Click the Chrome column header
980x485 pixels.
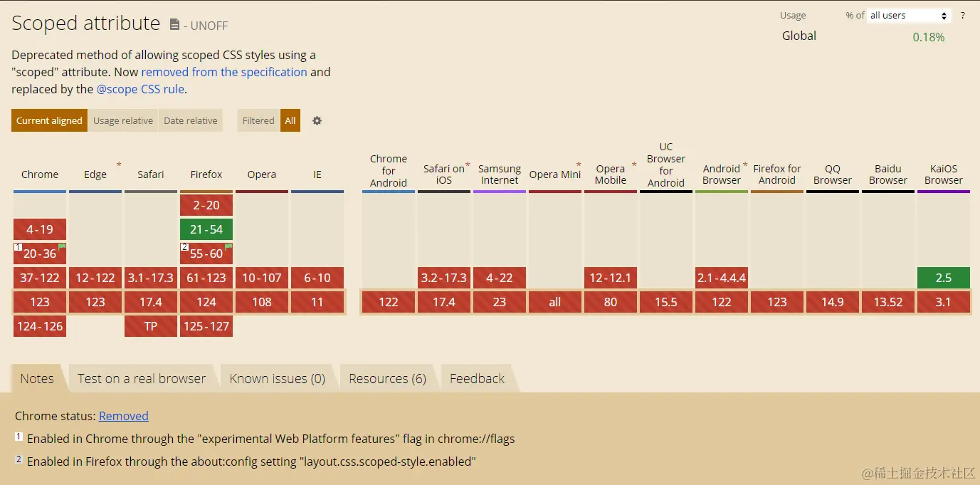(40, 174)
